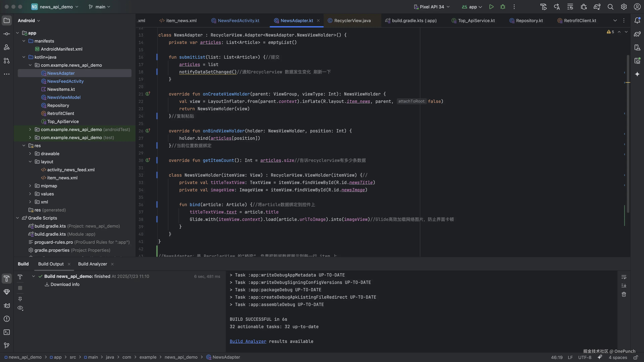This screenshot has width=644, height=362.
Task: Open the Pixel API 34 device dropdown
Action: (432, 7)
